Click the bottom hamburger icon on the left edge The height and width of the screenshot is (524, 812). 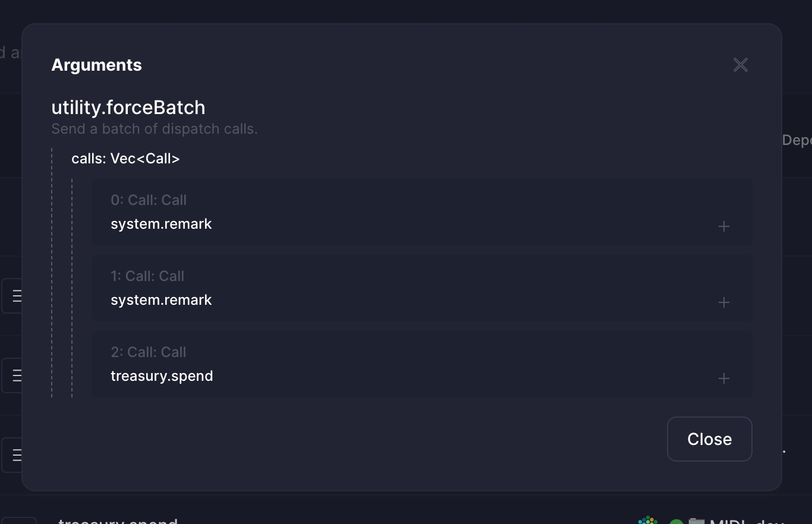pos(16,454)
